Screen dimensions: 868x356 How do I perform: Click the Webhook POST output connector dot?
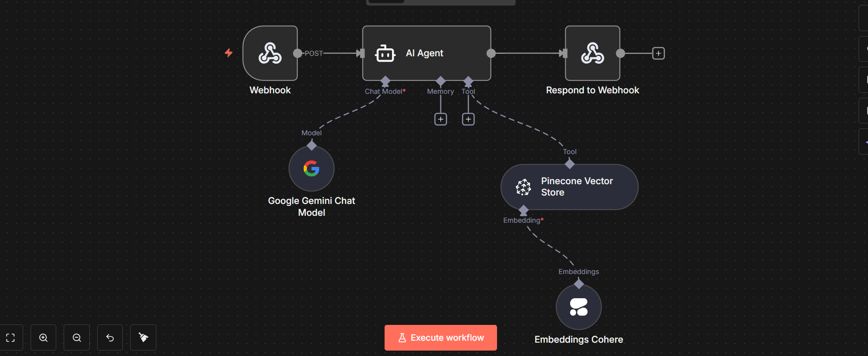point(297,53)
